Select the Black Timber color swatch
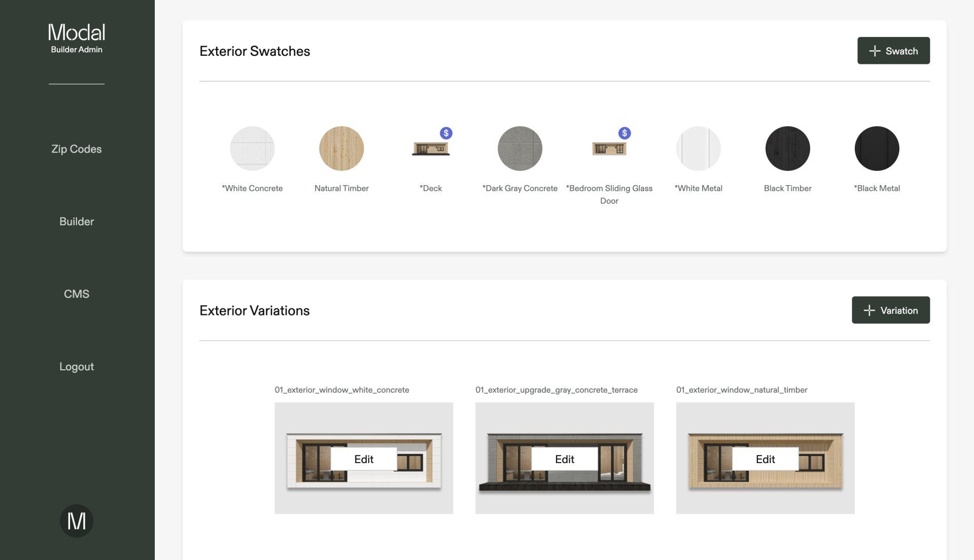The width and height of the screenshot is (974, 560). pos(787,149)
